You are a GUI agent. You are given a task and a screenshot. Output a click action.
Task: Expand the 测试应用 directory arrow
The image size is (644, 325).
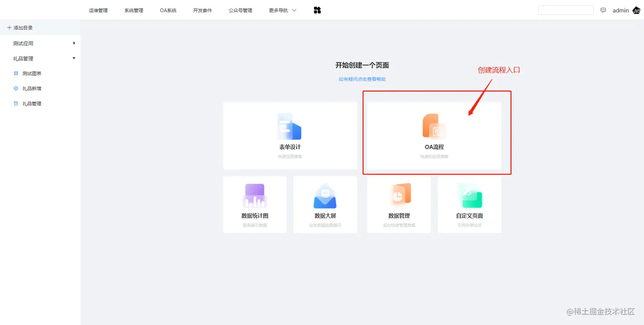(74, 43)
